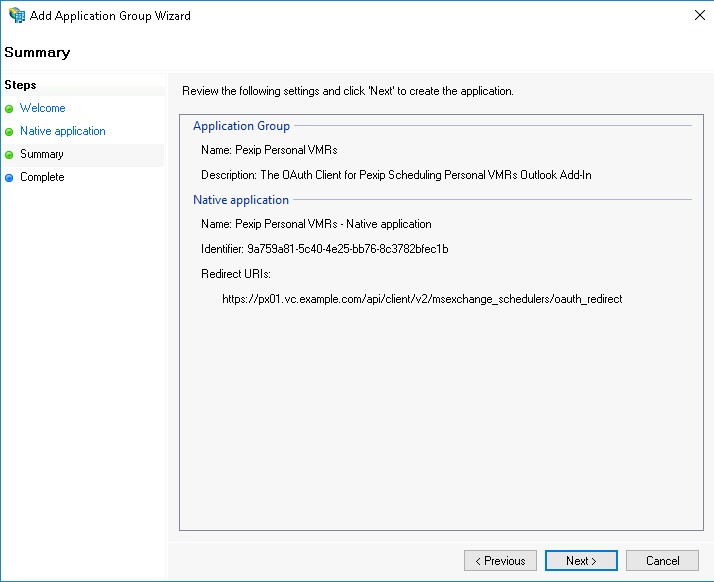Click the application group Description line
714x582 pixels.
(x=396, y=175)
